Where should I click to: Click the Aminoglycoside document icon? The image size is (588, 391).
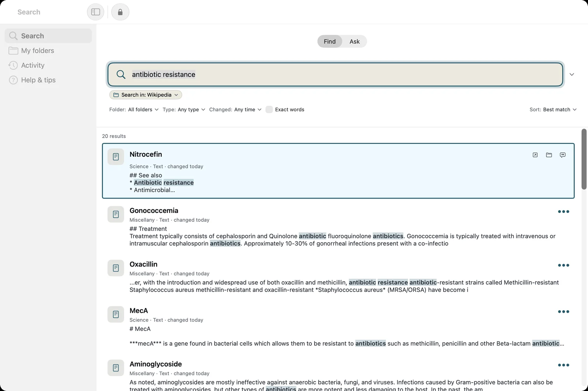click(116, 368)
